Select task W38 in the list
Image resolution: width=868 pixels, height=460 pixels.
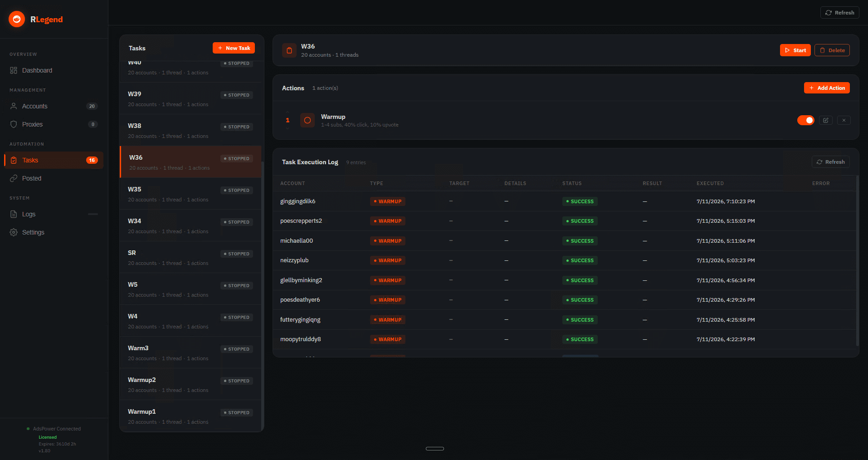(190, 130)
